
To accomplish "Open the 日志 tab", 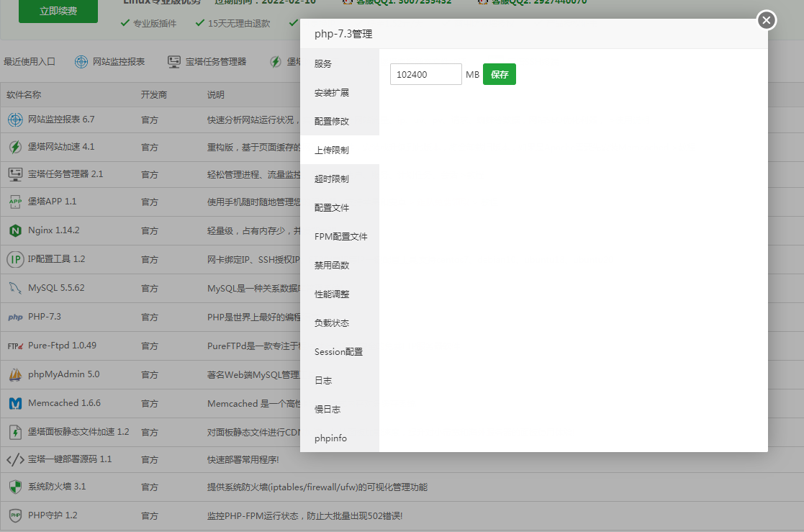I will tap(340, 380).
